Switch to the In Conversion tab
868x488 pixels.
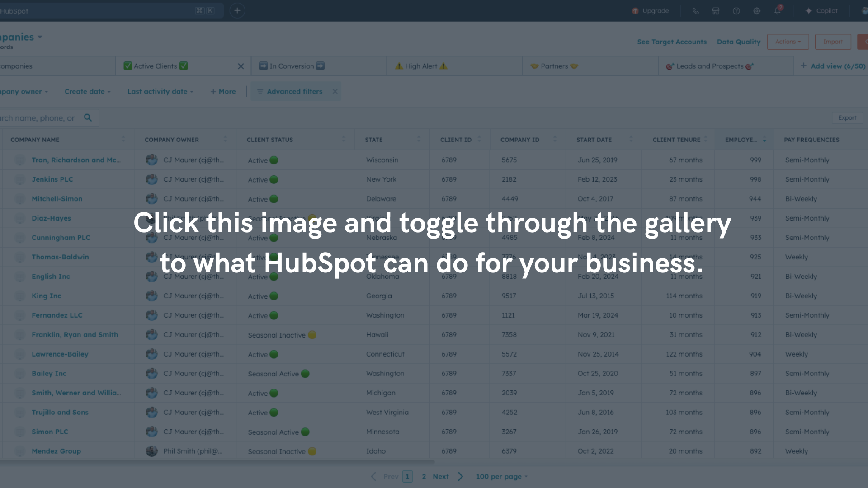[292, 66]
